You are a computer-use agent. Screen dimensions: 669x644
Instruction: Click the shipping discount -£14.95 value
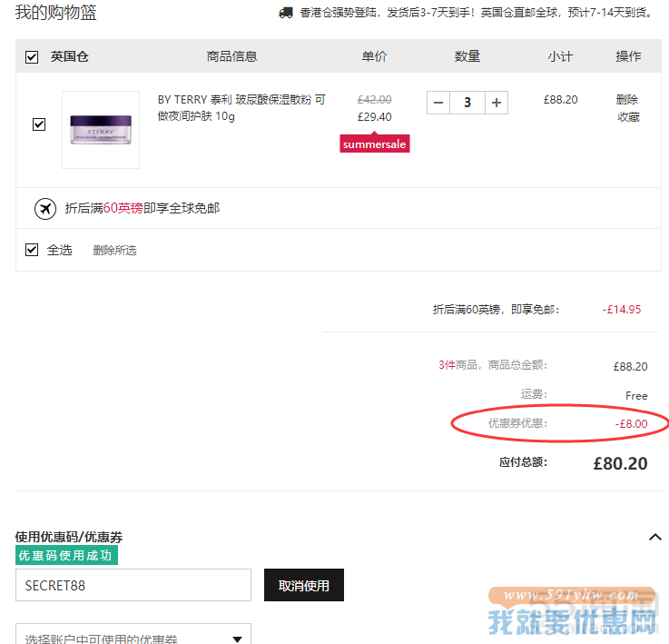(622, 309)
